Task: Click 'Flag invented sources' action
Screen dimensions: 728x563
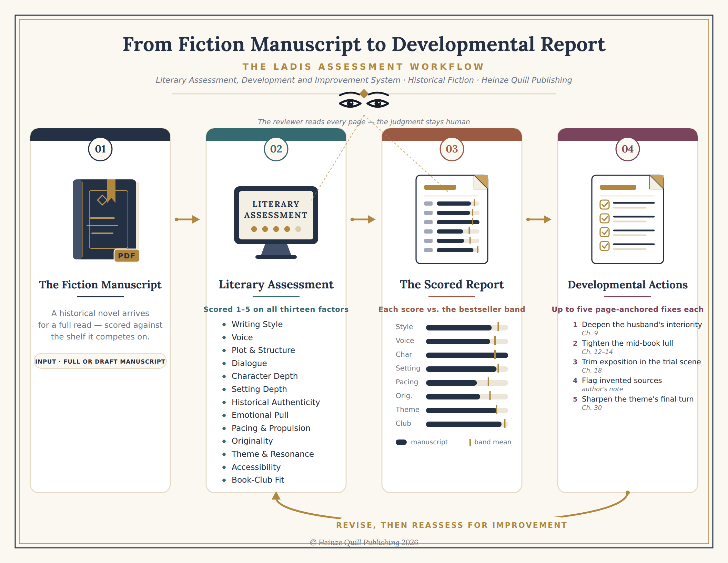Action: point(622,381)
